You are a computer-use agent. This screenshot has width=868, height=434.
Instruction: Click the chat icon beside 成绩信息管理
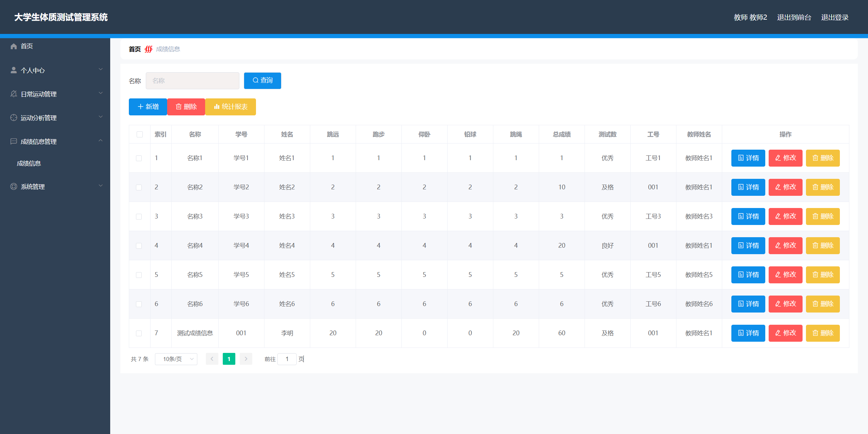[x=14, y=141]
